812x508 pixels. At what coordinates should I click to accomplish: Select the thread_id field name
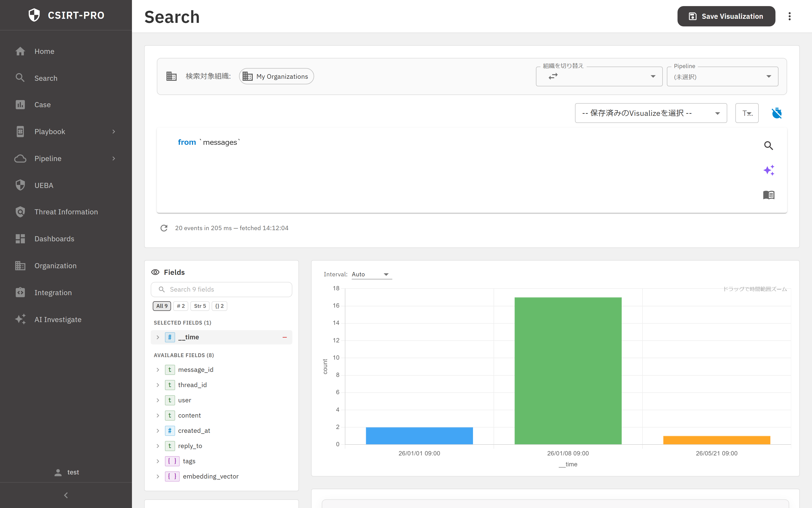pyautogui.click(x=192, y=385)
